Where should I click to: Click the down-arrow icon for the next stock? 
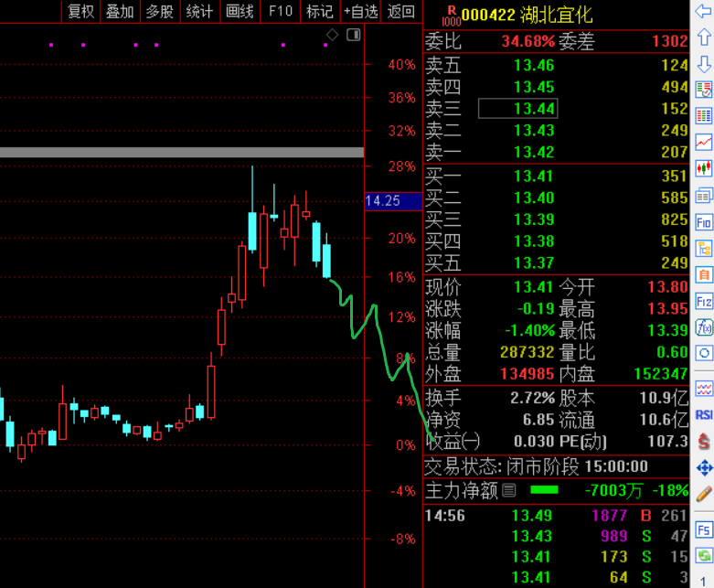click(704, 64)
